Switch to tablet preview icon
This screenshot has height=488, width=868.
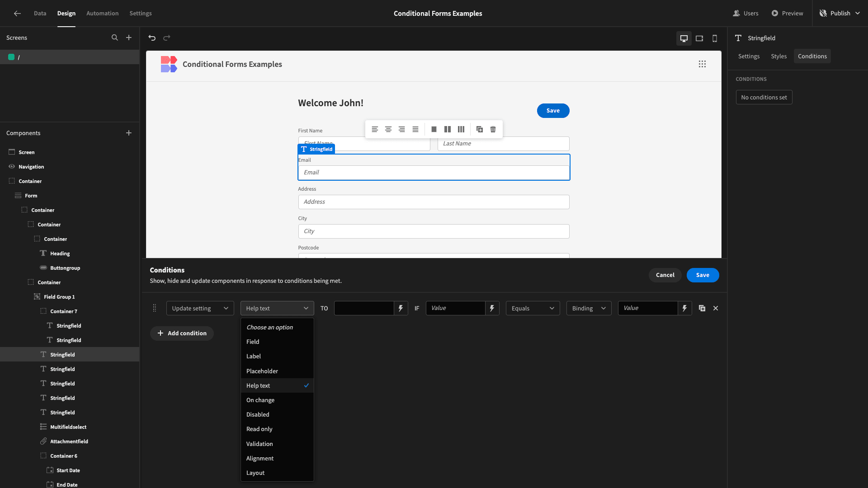(x=699, y=38)
